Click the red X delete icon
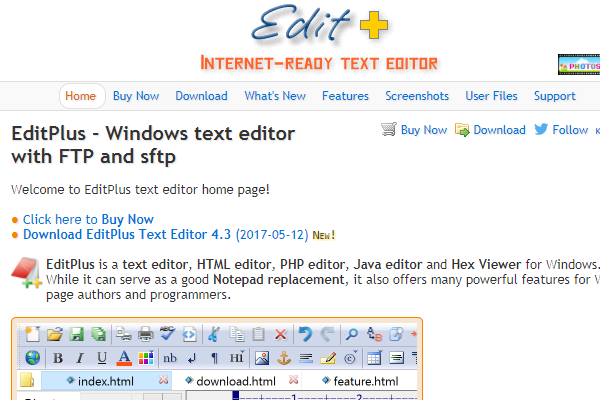 [280, 334]
